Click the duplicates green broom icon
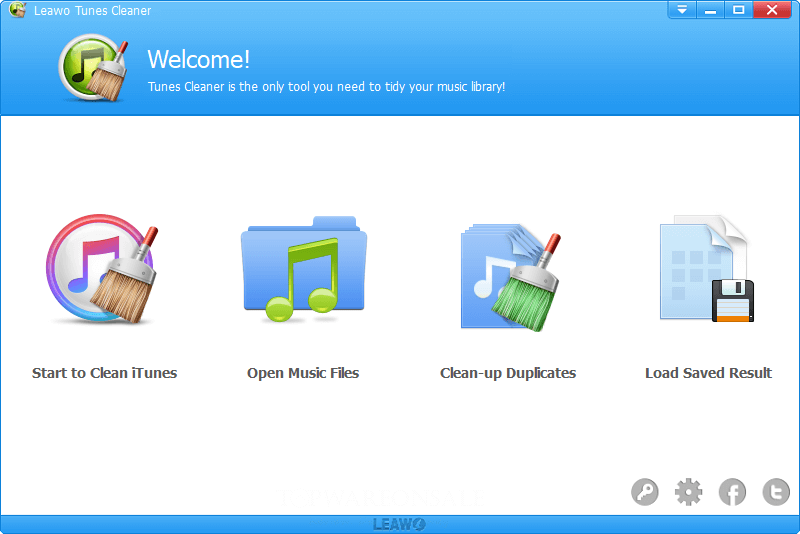This screenshot has width=800, height=534. click(511, 277)
